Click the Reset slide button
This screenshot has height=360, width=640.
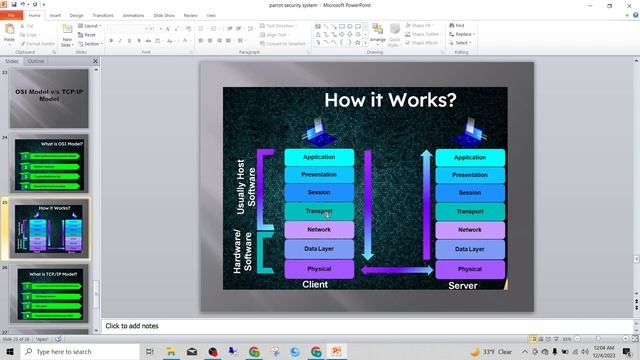pos(87,35)
